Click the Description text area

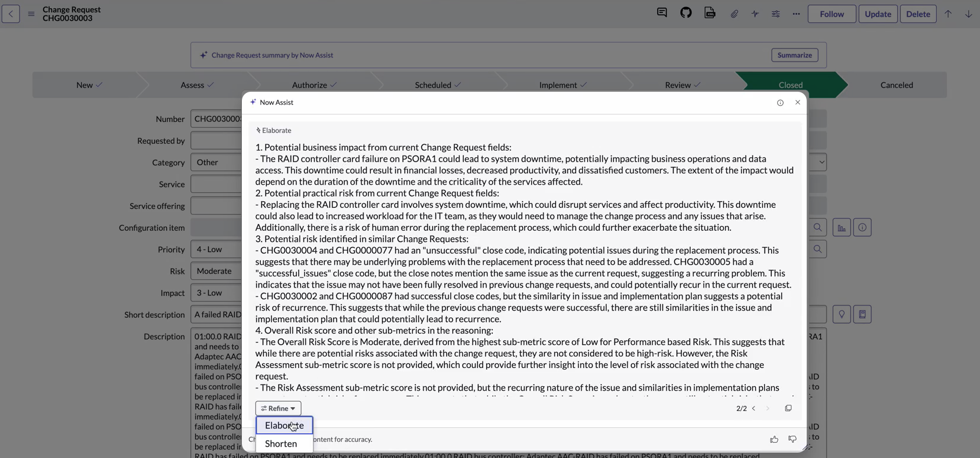216,392
